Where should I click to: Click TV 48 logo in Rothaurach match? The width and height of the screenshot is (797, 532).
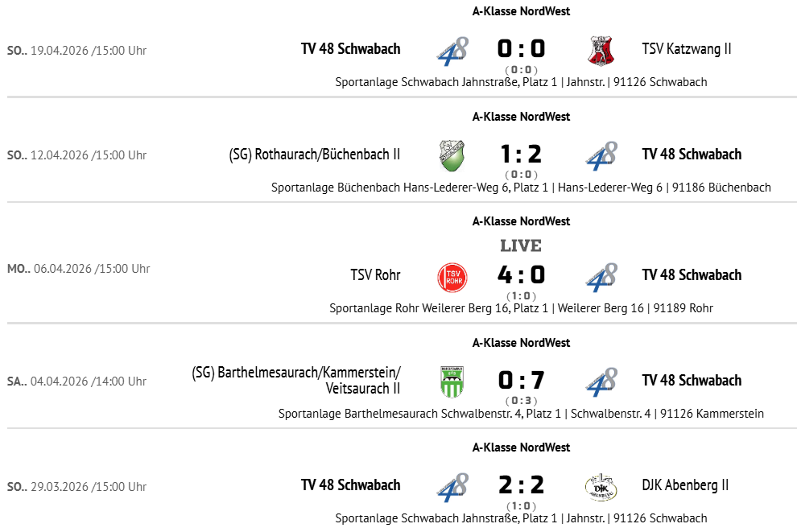click(x=601, y=155)
